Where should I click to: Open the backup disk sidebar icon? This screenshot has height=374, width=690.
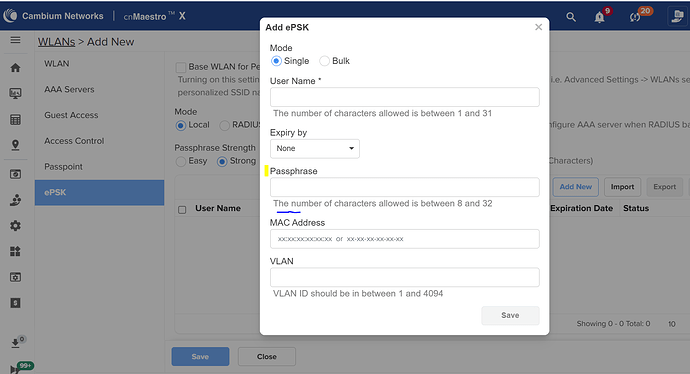click(x=15, y=174)
